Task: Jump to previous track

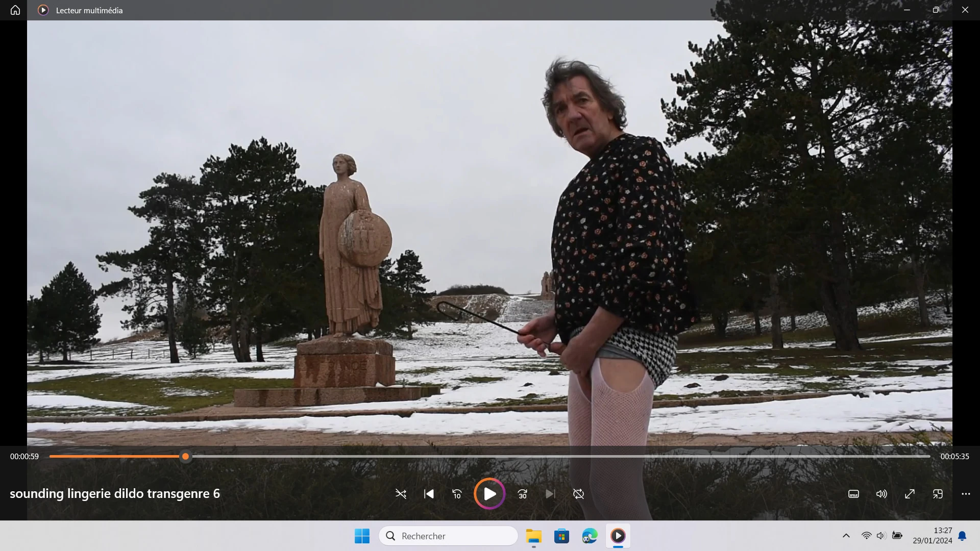Action: 429,494
